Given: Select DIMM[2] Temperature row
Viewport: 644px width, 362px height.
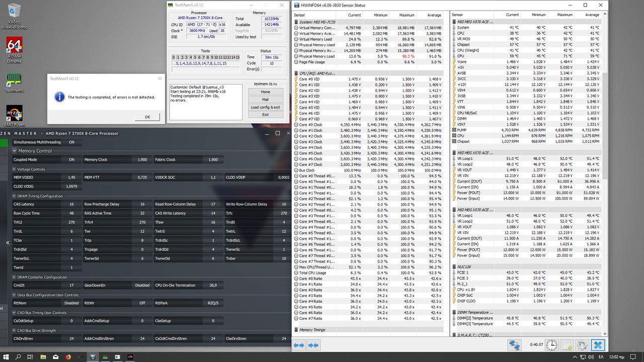Looking at the screenshot, I should point(526,318).
